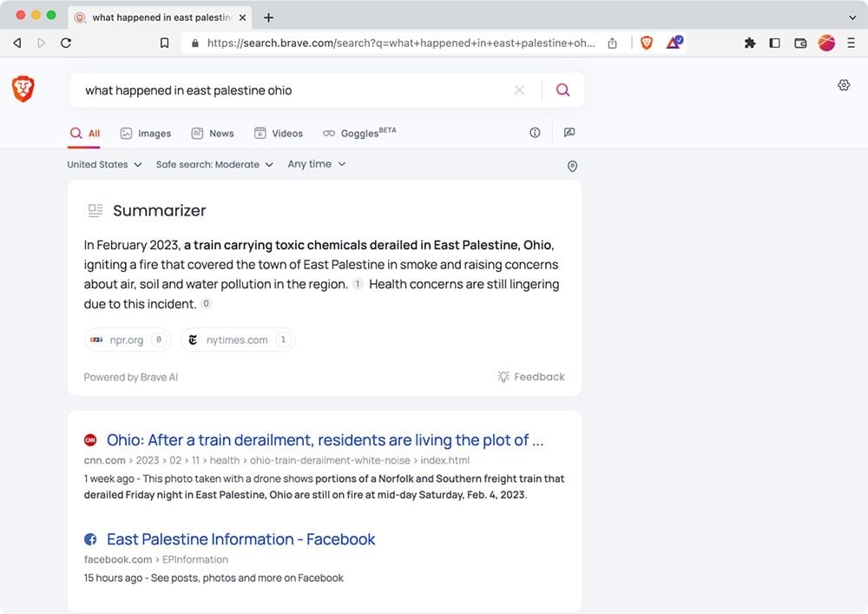This screenshot has height=614, width=868.
Task: Clear the search query with X
Action: (519, 89)
